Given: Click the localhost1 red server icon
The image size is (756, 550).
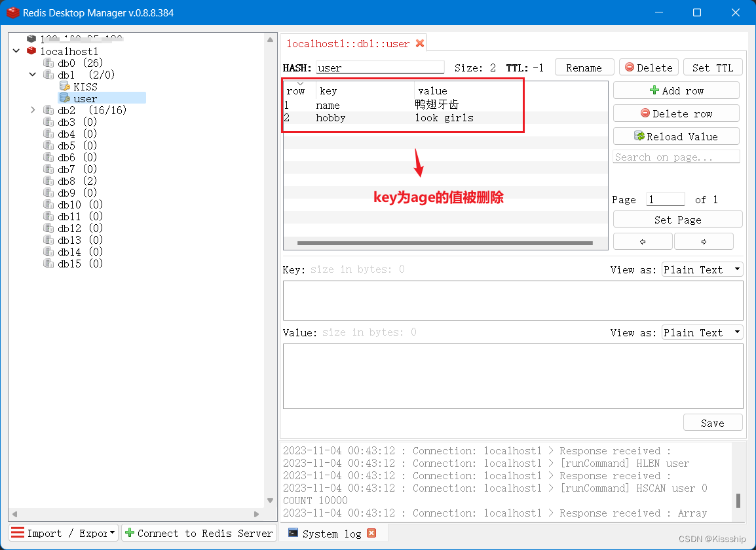Looking at the screenshot, I should tap(31, 50).
